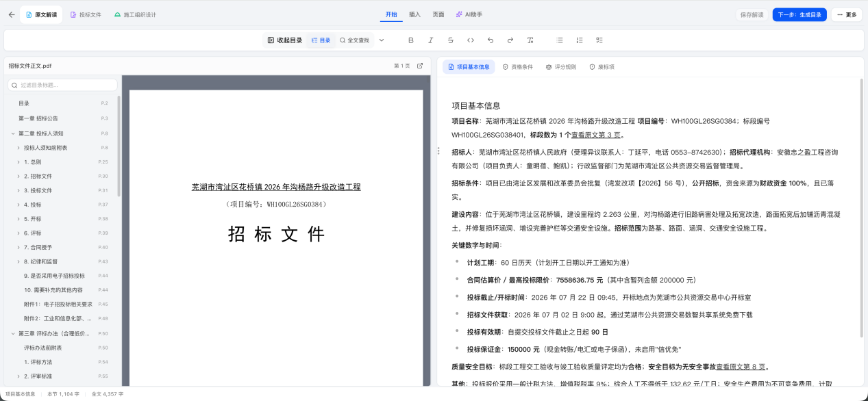Screen dimensions: 868x401
Task: Click the outline panel vertical scrollbar
Action: (119, 147)
